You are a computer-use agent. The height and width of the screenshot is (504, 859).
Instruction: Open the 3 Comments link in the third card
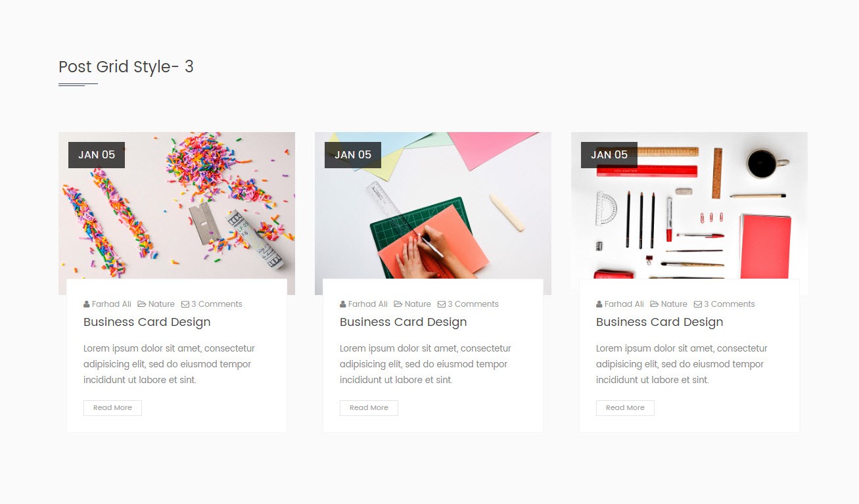(730, 304)
